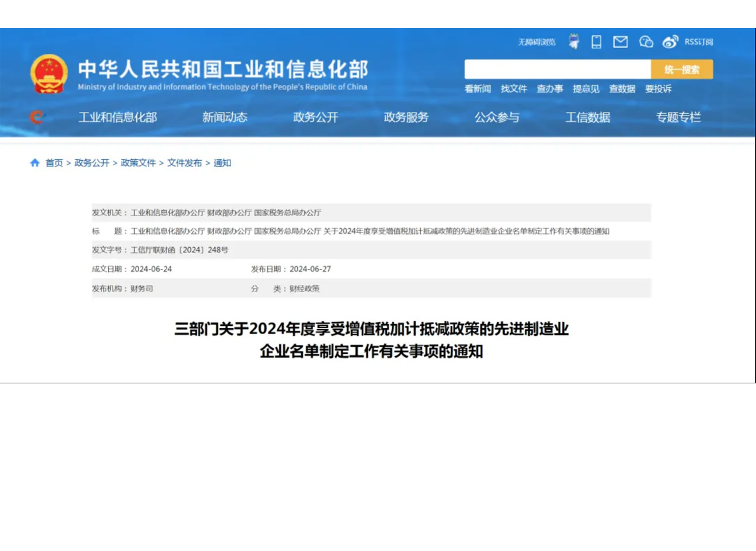Click document number 工信厅联财函〔2024〕248号
756x551 pixels.
click(x=180, y=250)
